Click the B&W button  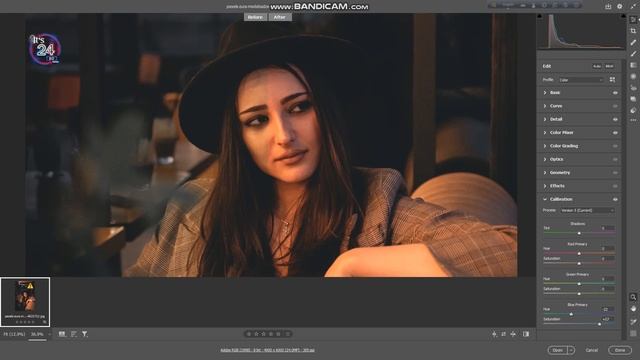click(609, 66)
